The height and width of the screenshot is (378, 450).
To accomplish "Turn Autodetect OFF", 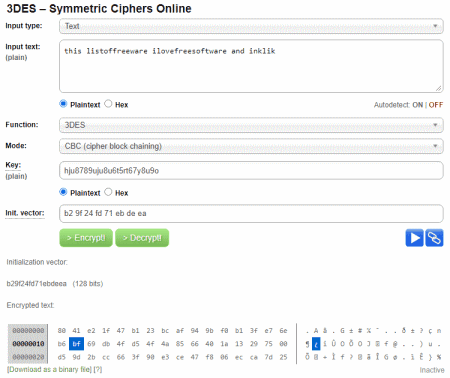I will [x=436, y=105].
